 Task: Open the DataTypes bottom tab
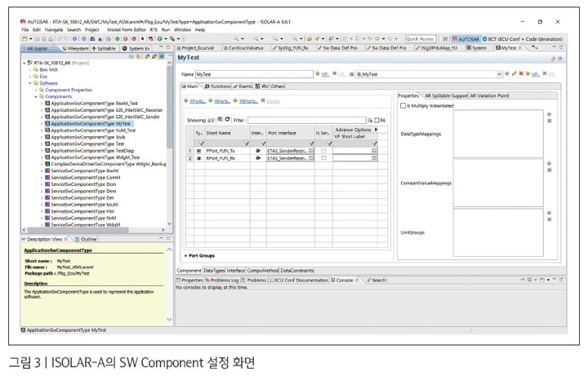214,271
